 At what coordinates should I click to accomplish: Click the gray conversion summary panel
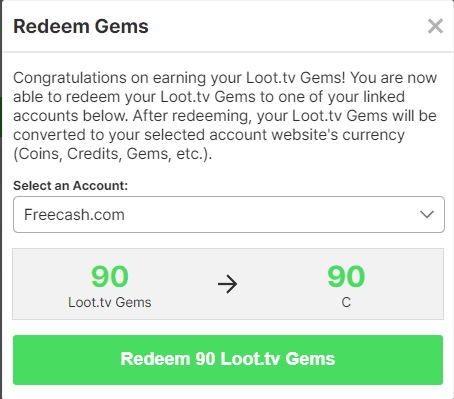click(x=228, y=284)
